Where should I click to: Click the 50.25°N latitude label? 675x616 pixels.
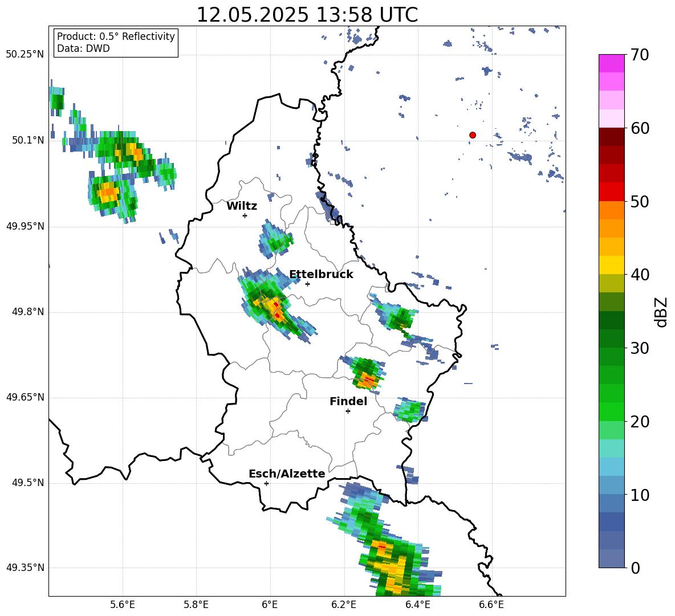click(x=25, y=55)
